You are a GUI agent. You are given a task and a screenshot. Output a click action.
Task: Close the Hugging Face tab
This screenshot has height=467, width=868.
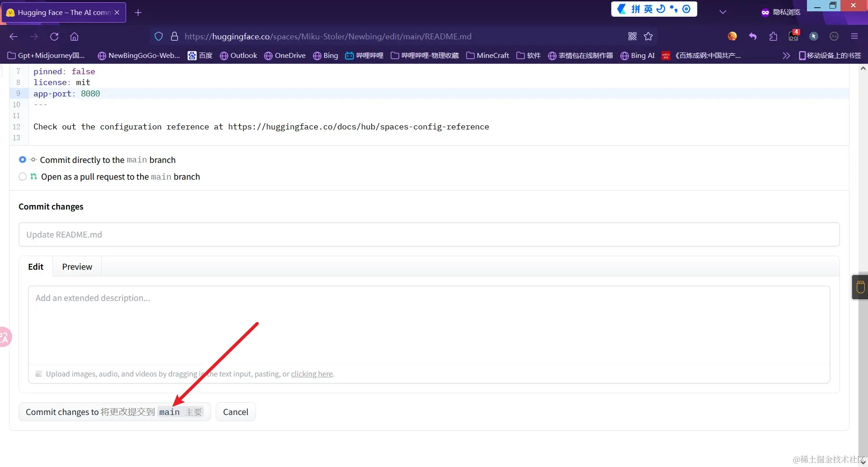(117, 13)
